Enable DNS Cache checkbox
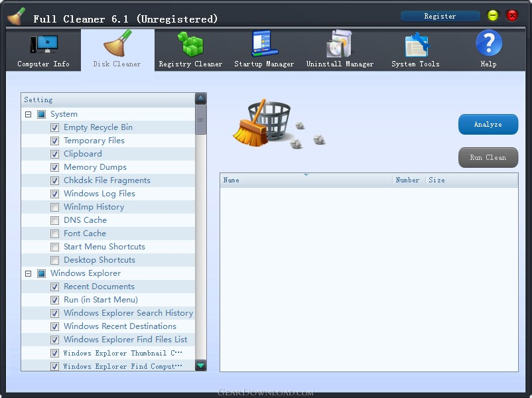 tap(54, 220)
